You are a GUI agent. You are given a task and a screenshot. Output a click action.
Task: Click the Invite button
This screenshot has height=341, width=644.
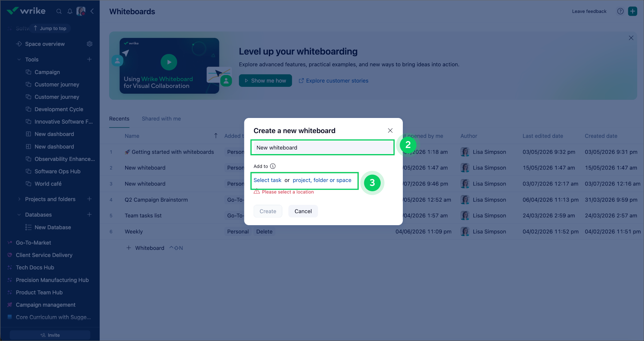click(x=50, y=335)
